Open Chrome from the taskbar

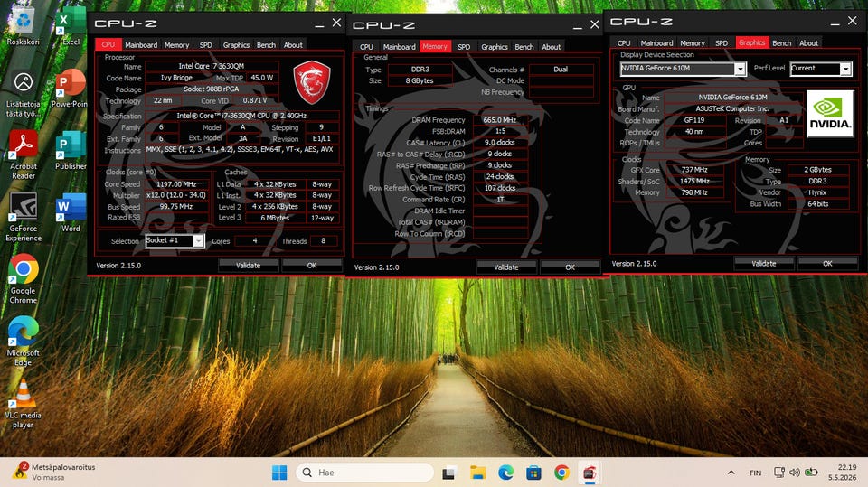pyautogui.click(x=561, y=473)
